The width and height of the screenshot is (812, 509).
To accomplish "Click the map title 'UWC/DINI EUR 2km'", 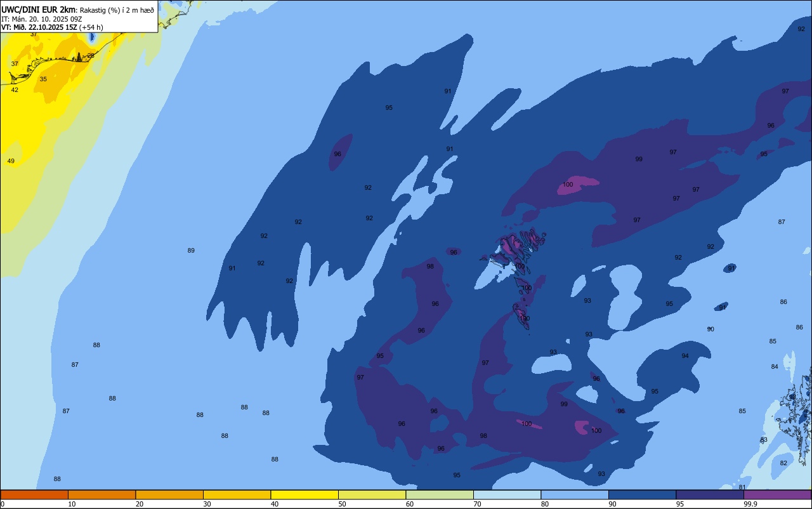I will point(39,10).
